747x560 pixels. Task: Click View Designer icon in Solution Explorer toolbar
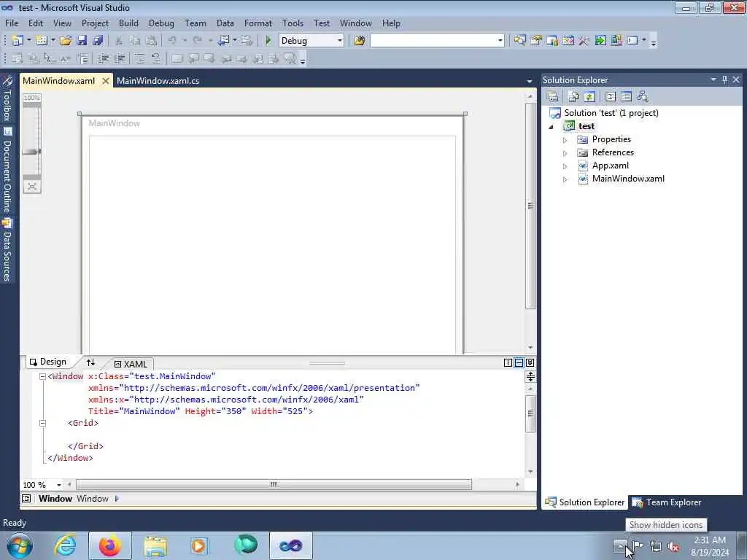pos(626,97)
